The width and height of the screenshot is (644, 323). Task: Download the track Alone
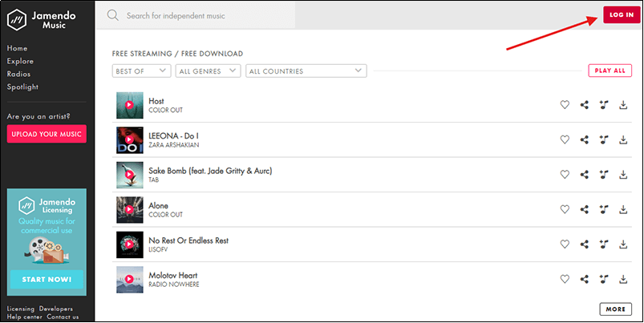tap(623, 209)
